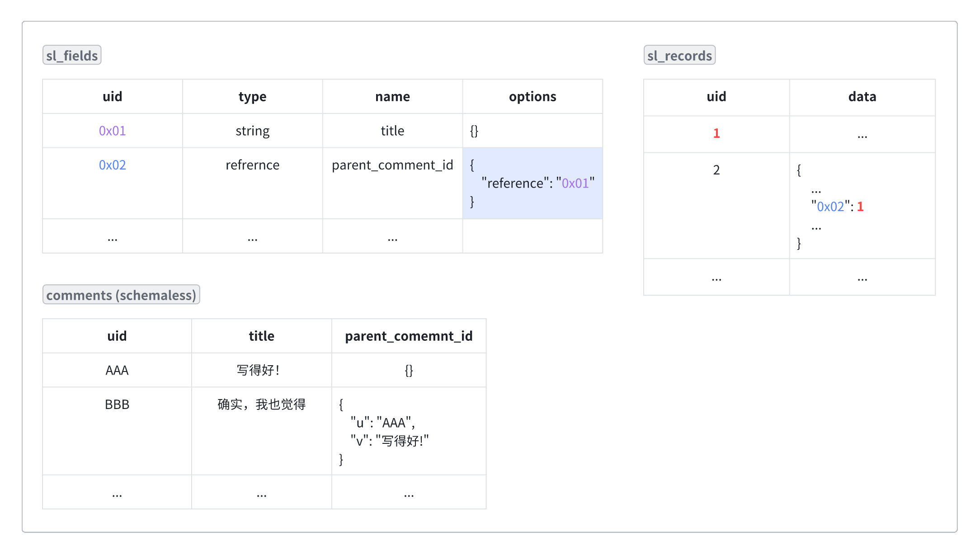This screenshot has width=980, height=555.
Task: Click the sl_records table label
Action: point(679,55)
